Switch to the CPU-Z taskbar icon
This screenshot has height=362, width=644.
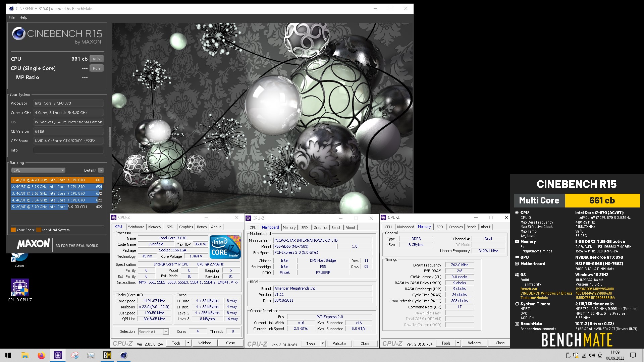58,355
